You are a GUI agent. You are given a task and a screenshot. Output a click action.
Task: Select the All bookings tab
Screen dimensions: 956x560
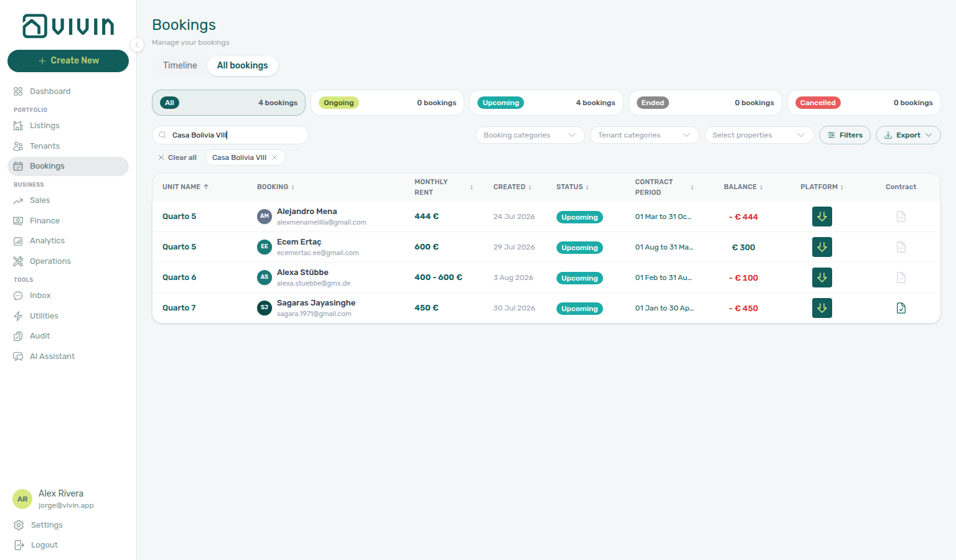242,65
